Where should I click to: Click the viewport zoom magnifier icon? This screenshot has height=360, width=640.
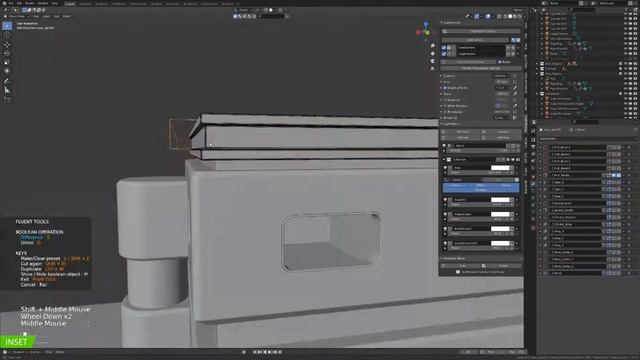[433, 46]
